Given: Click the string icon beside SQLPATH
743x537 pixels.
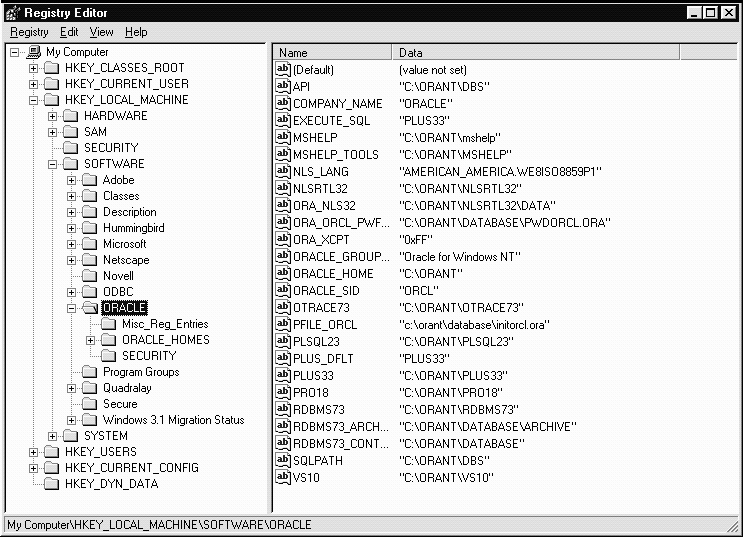Looking at the screenshot, I should (283, 461).
